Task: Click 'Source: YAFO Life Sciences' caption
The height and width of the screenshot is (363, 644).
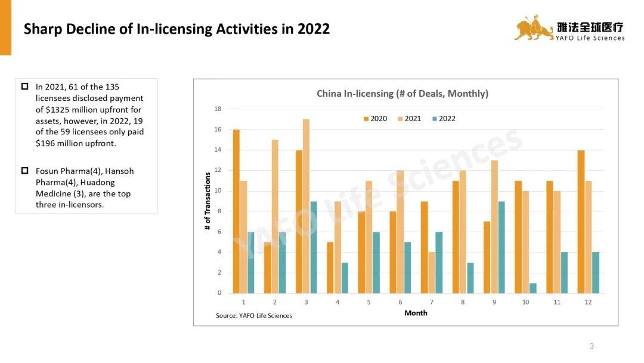Action: pyautogui.click(x=254, y=316)
